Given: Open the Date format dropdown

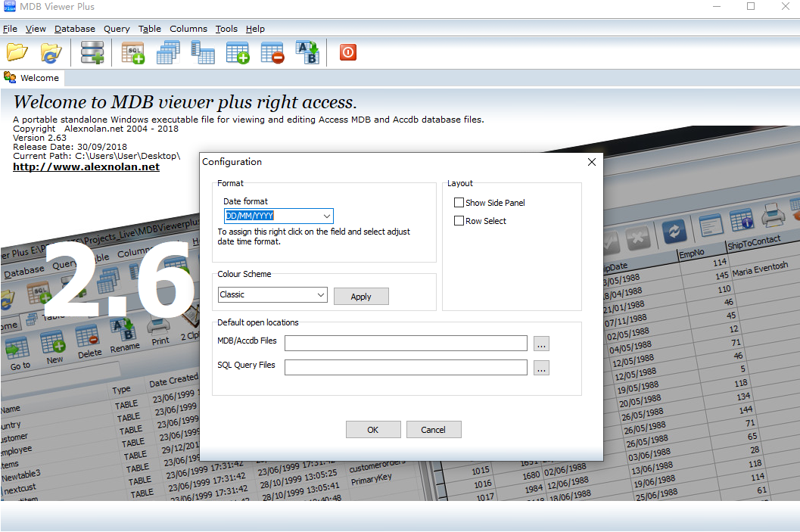Looking at the screenshot, I should click(x=327, y=216).
